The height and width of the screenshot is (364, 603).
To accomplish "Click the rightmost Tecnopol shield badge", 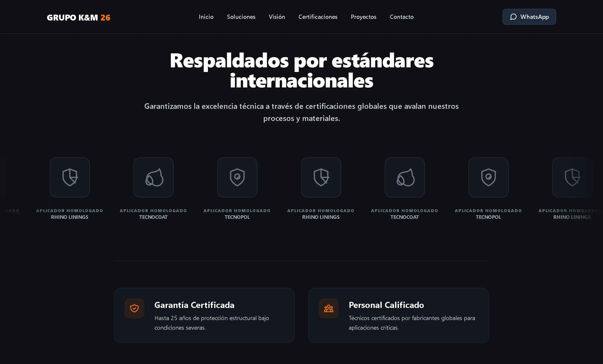I will [x=488, y=177].
